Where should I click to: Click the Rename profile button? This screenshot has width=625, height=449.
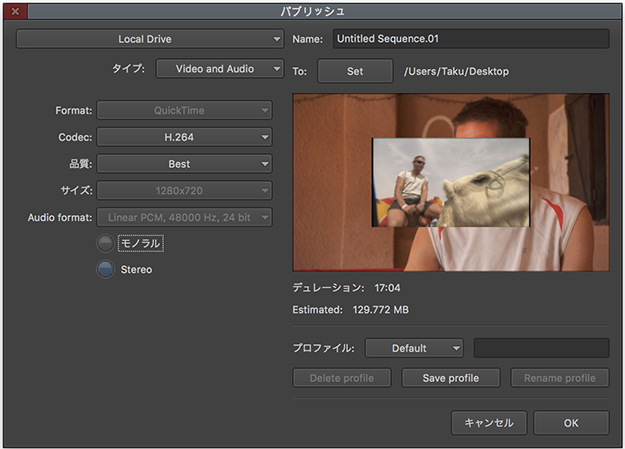coord(559,378)
